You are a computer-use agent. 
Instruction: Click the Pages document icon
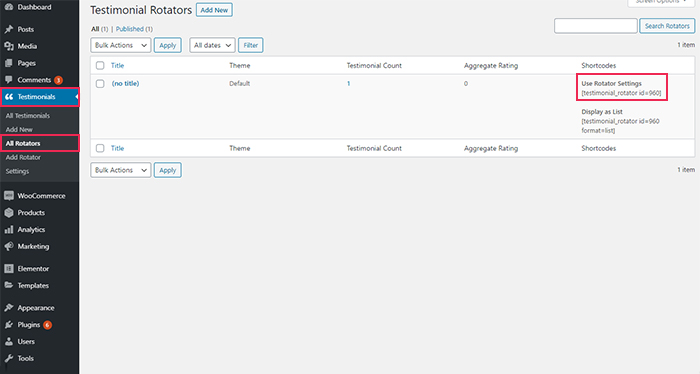8,63
